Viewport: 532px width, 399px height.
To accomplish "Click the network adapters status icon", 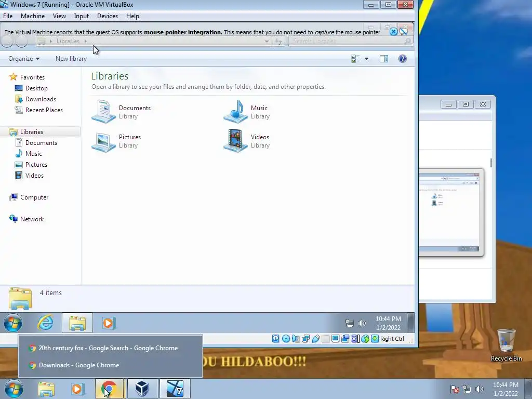I will 305,339.
